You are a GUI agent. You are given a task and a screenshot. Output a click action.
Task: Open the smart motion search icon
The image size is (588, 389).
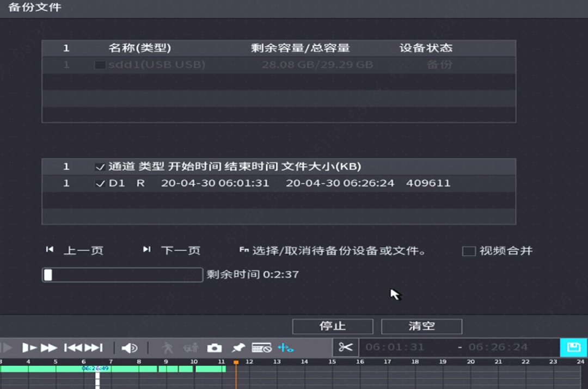[x=167, y=348]
